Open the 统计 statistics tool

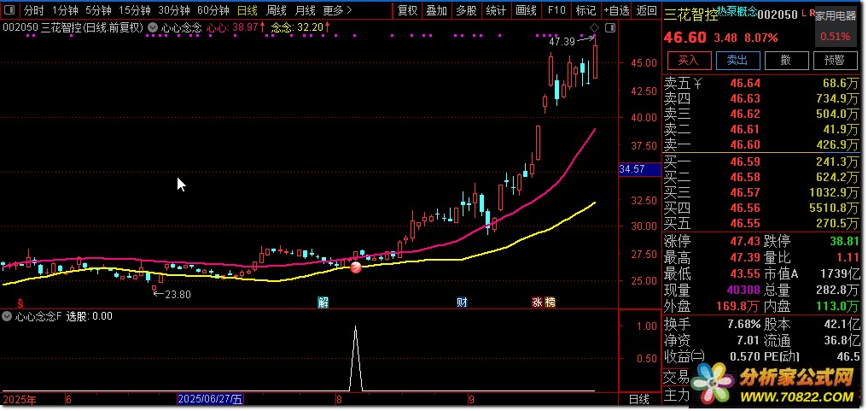[x=496, y=10]
